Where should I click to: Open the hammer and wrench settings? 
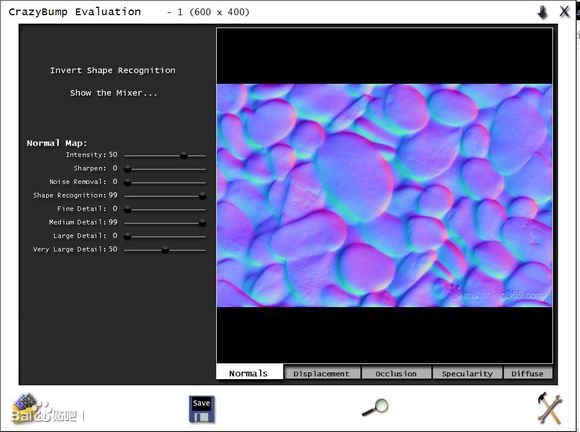550,408
